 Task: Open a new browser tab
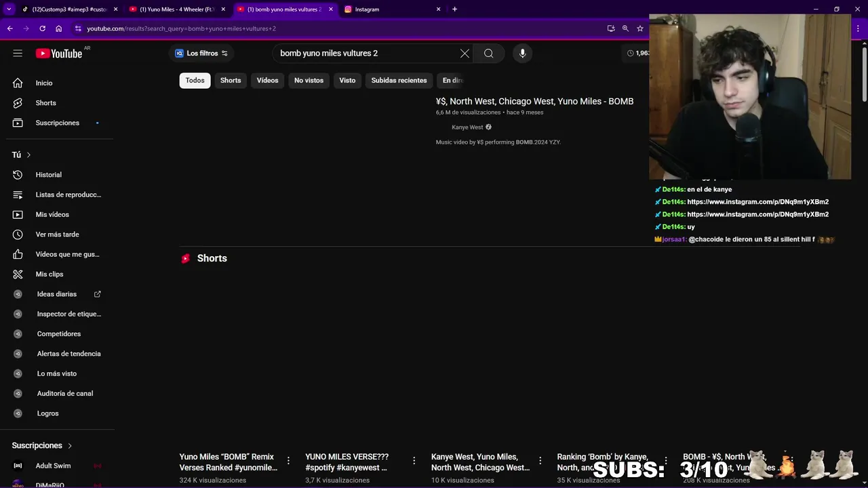pos(454,9)
